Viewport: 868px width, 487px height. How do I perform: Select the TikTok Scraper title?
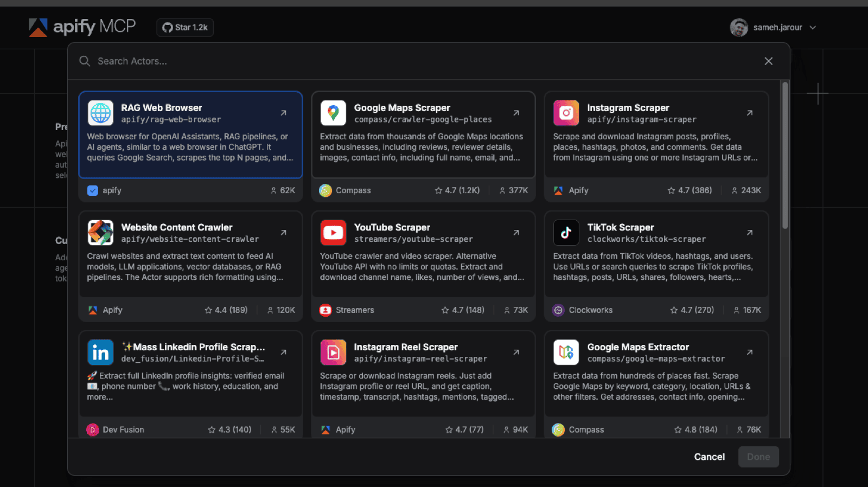pyautogui.click(x=621, y=228)
